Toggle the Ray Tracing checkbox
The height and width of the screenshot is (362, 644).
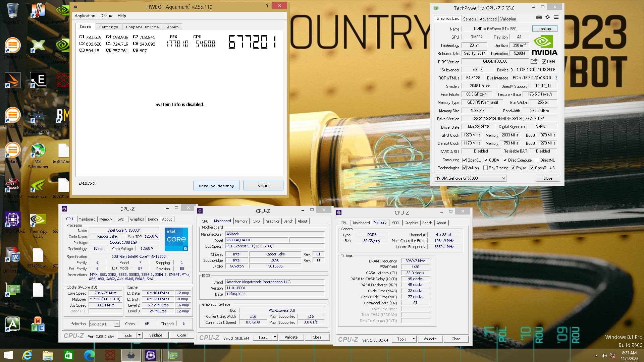click(x=485, y=168)
